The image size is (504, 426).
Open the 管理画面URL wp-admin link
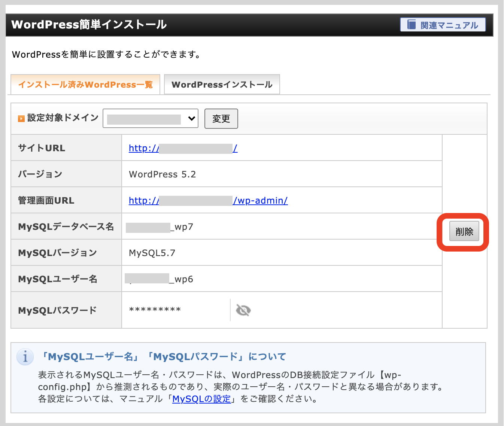point(208,201)
